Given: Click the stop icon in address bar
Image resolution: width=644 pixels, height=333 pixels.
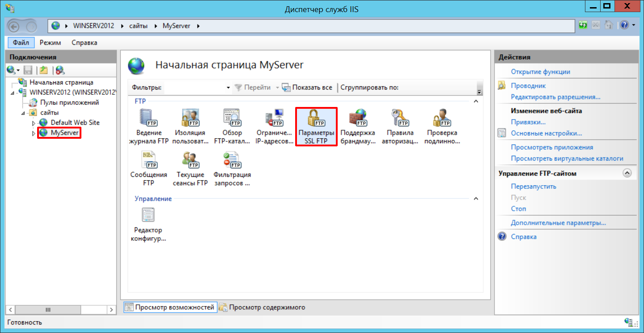Looking at the screenshot, I should (x=596, y=25).
